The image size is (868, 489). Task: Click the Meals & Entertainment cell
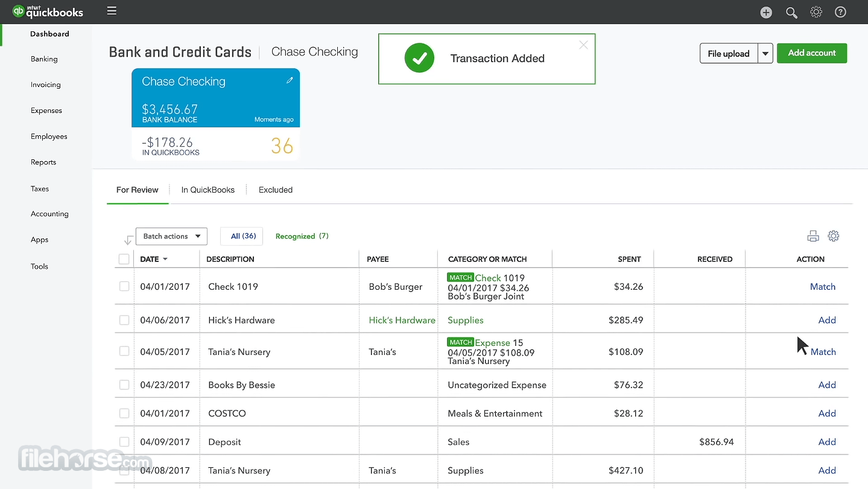click(495, 414)
